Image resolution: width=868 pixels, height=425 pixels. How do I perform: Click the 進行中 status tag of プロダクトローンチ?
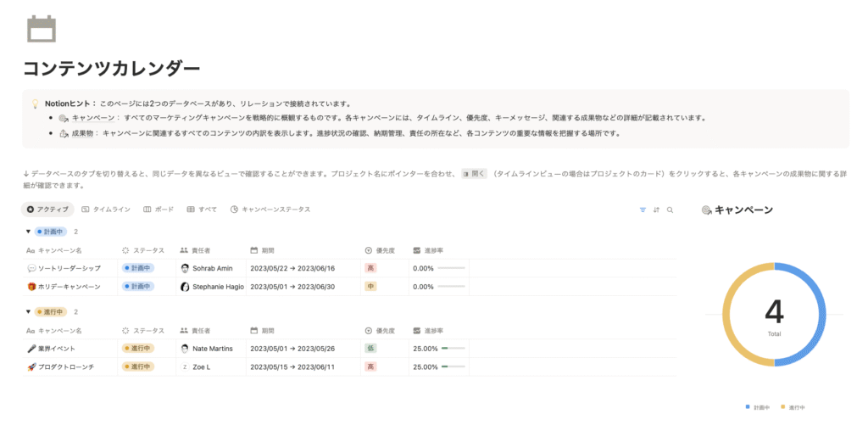138,366
